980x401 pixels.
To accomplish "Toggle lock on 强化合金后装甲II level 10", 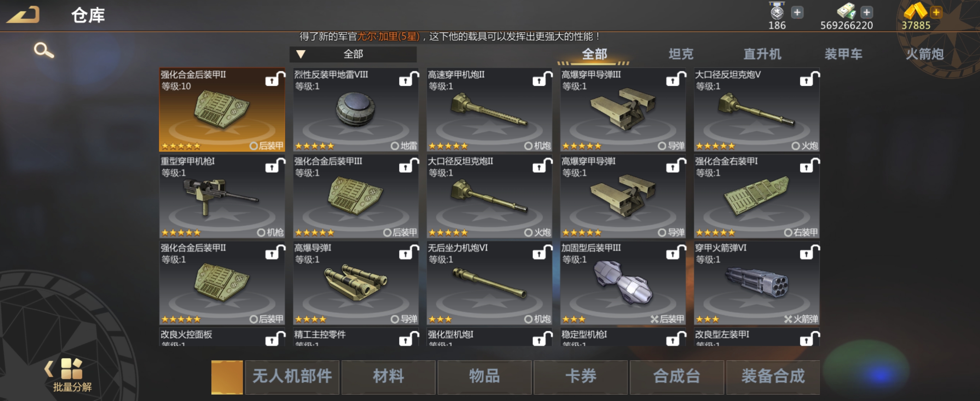I will (x=275, y=78).
